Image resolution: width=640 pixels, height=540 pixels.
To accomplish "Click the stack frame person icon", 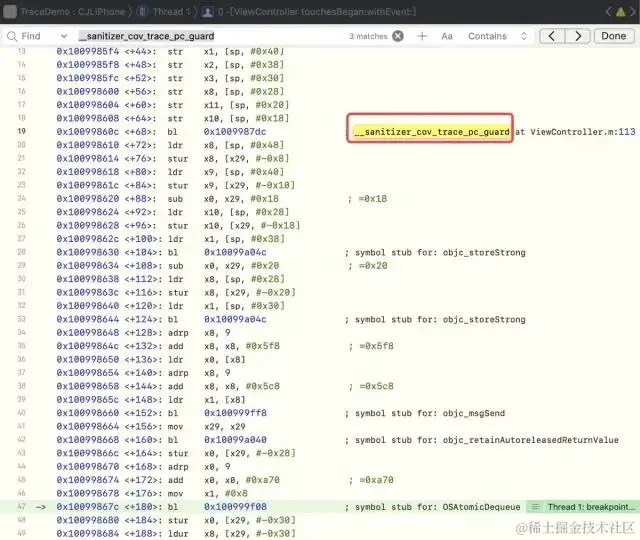I will coord(207,12).
